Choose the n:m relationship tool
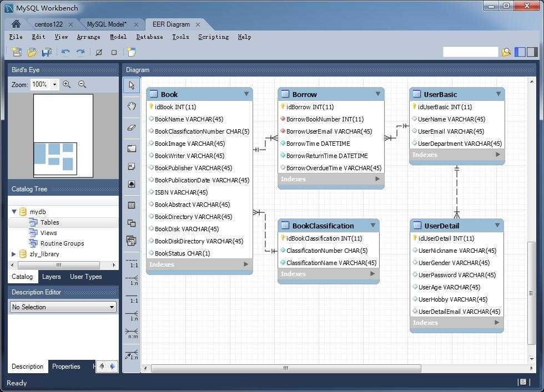The image size is (544, 392). [132, 334]
